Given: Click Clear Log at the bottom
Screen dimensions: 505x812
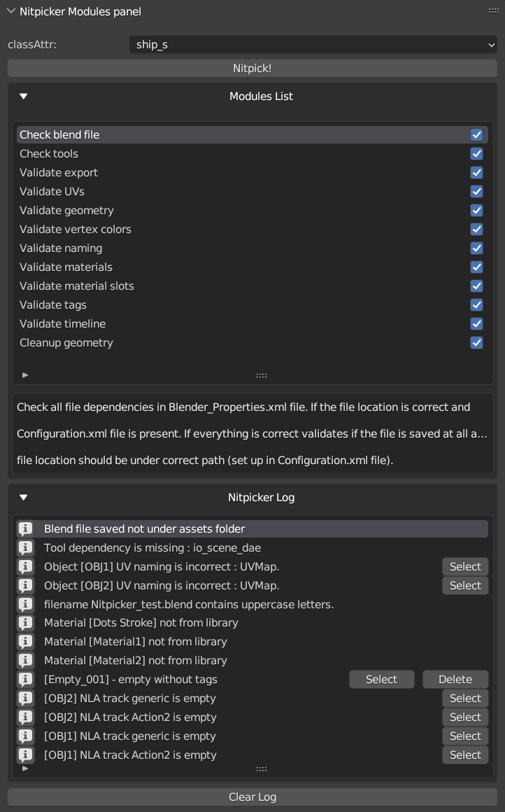Looking at the screenshot, I should [252, 797].
